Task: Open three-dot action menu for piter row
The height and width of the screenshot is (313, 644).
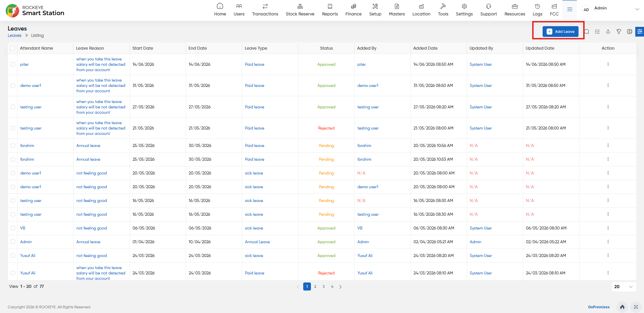Action: (x=608, y=64)
